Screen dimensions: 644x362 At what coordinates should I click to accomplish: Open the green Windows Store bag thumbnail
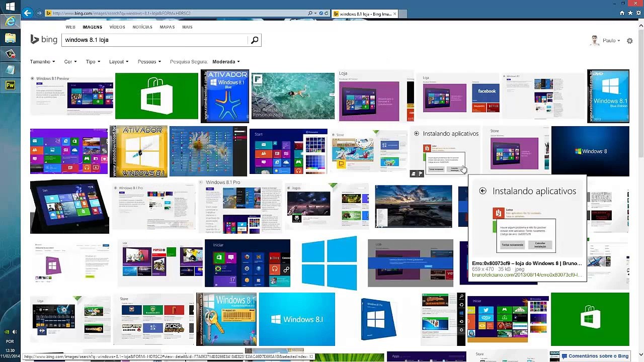tap(156, 96)
